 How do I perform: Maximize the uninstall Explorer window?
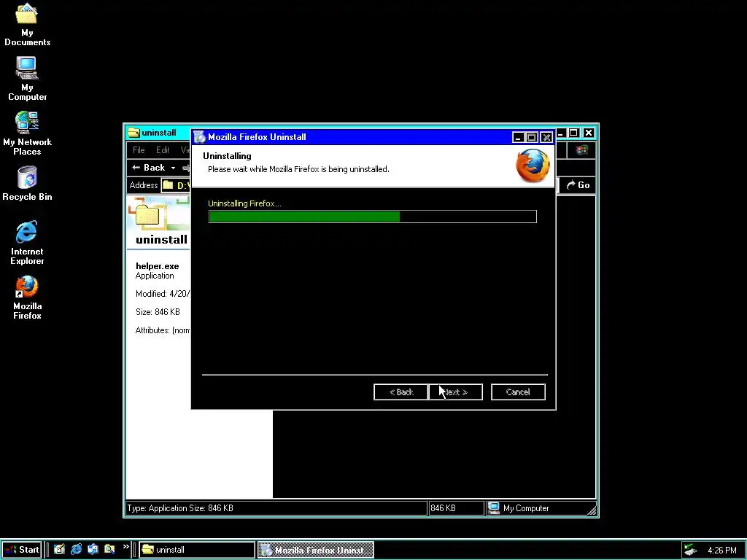coord(574,133)
